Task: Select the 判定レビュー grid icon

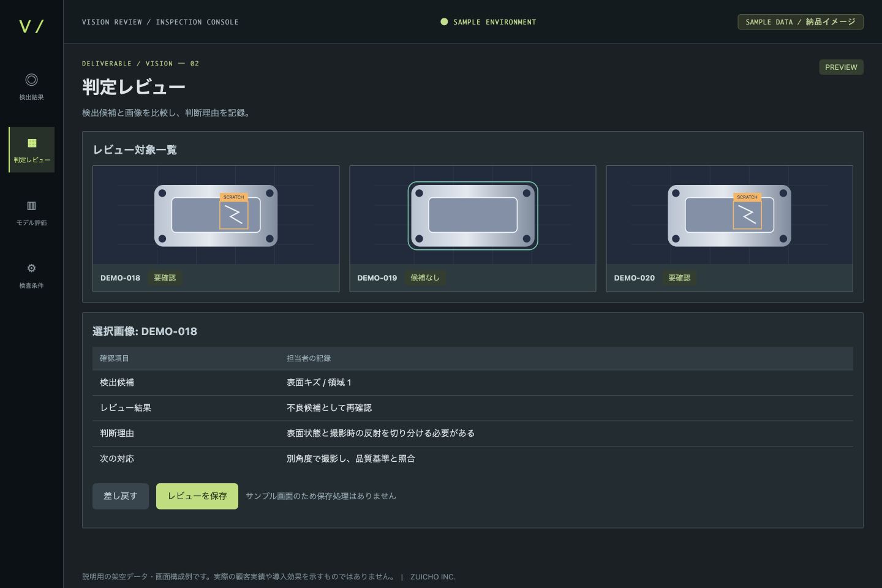Action: [32, 143]
